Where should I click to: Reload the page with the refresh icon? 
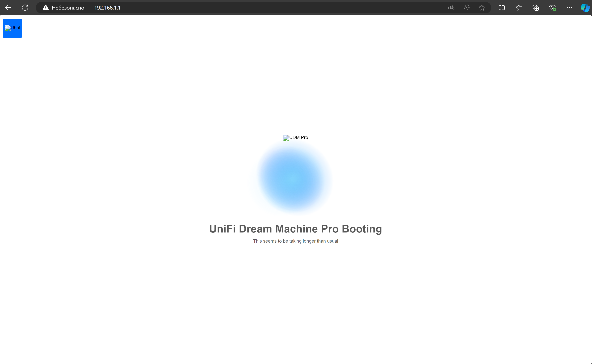pos(25,8)
